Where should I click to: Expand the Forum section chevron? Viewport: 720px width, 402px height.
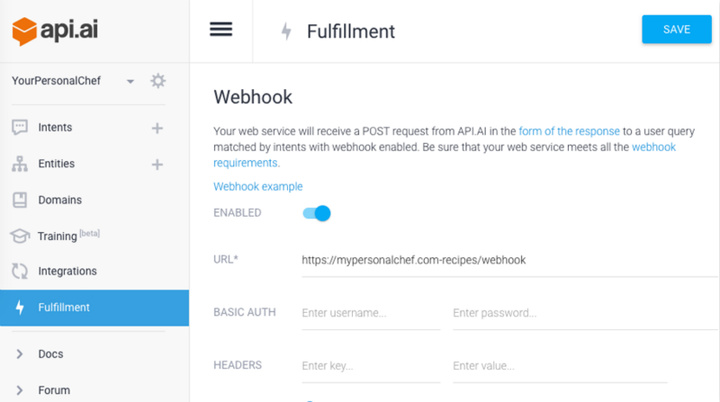coord(19,390)
